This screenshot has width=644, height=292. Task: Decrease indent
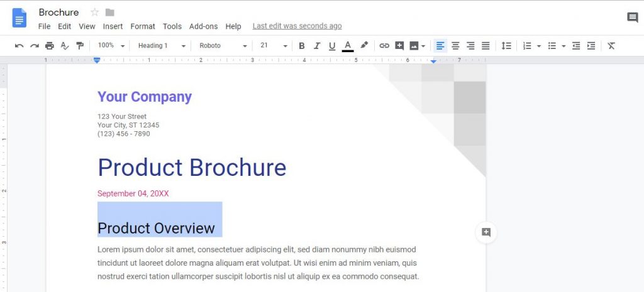576,46
